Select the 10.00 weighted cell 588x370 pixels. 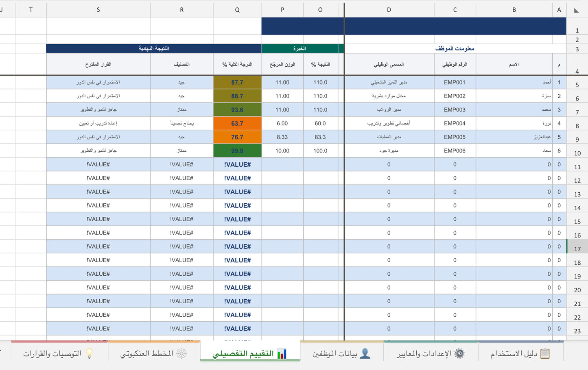282,151
